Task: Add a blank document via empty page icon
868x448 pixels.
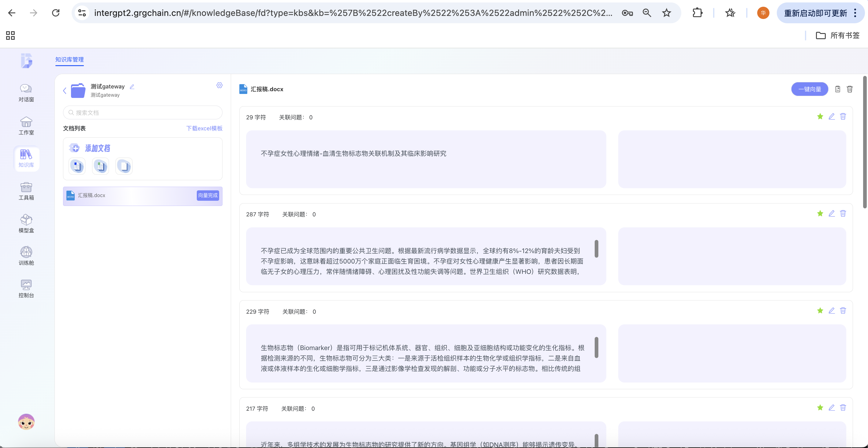Action: coord(124,166)
